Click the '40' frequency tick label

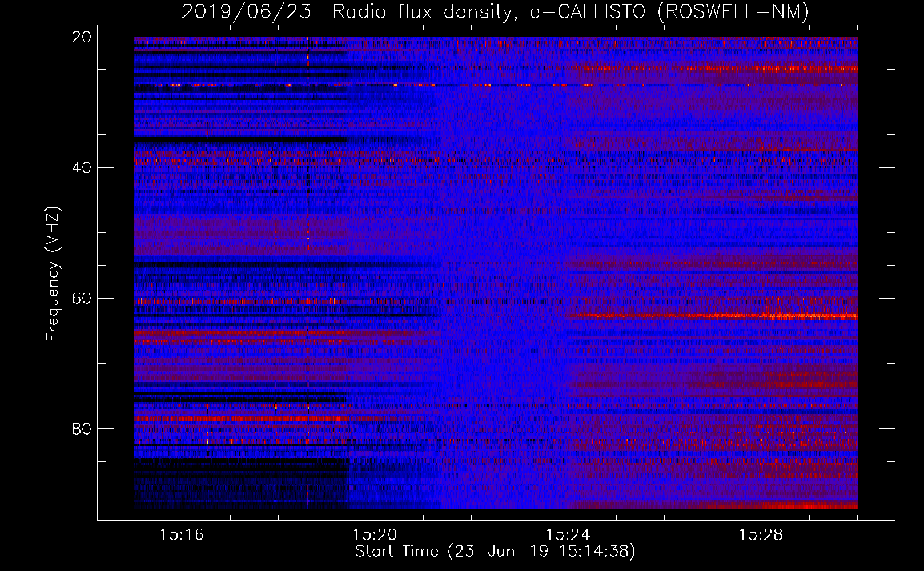coord(82,168)
